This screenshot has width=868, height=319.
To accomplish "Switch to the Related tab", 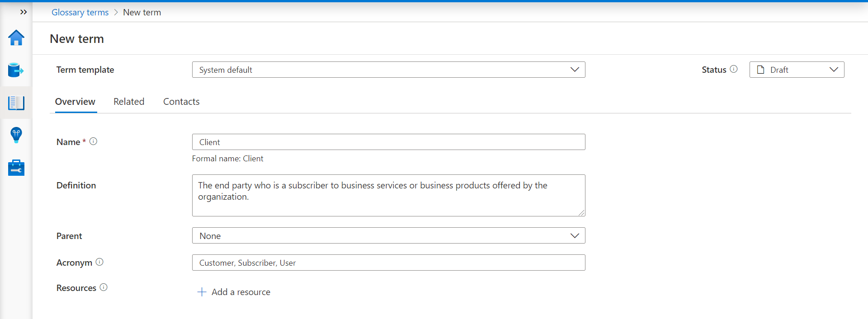I will [x=129, y=102].
